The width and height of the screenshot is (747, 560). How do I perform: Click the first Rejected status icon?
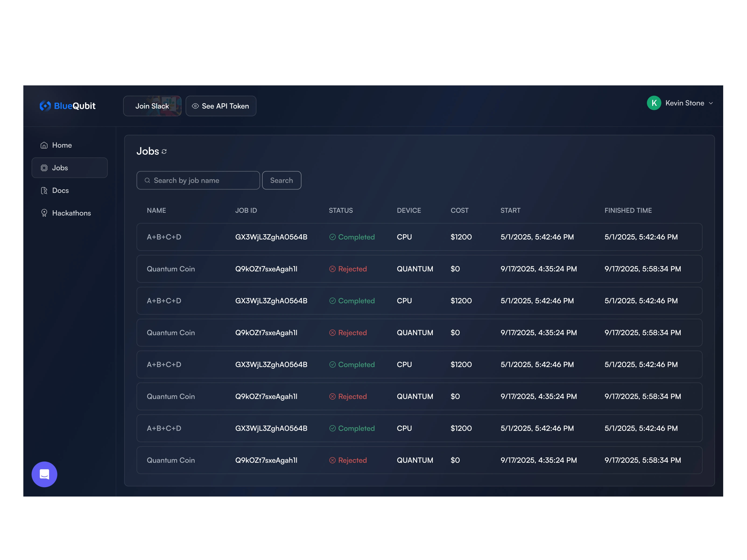[332, 269]
